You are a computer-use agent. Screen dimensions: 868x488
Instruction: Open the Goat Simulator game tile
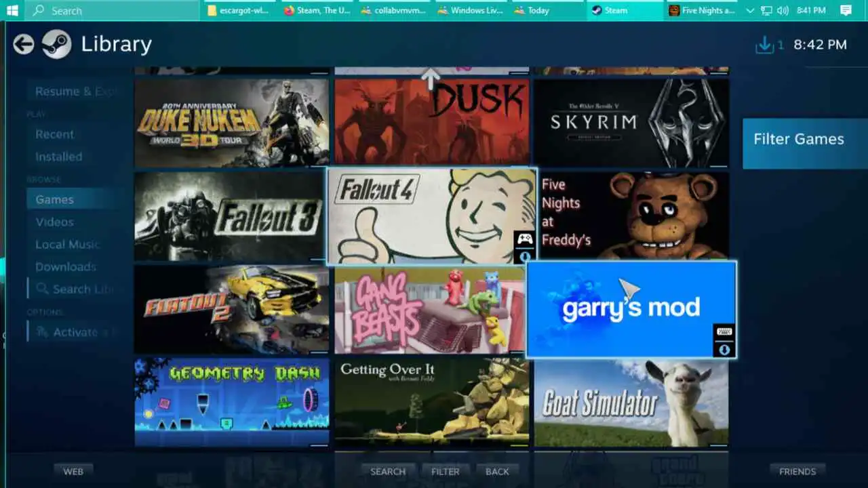(x=631, y=403)
